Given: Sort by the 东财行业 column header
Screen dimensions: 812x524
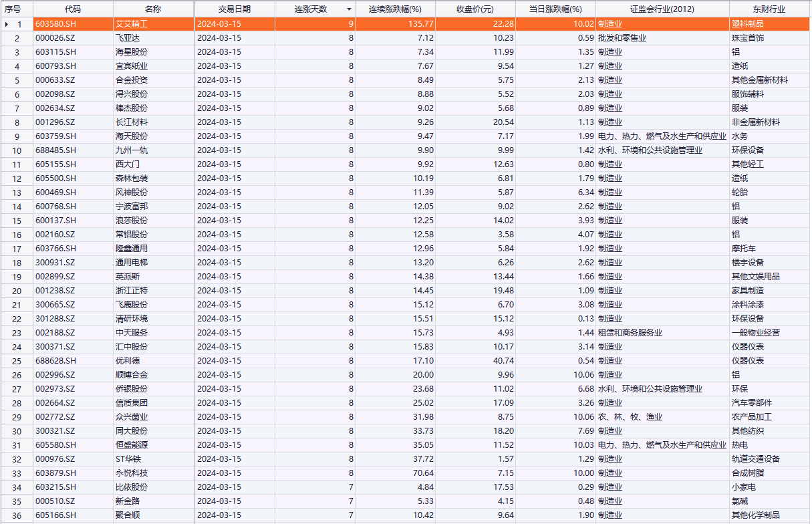Looking at the screenshot, I should click(x=768, y=9).
